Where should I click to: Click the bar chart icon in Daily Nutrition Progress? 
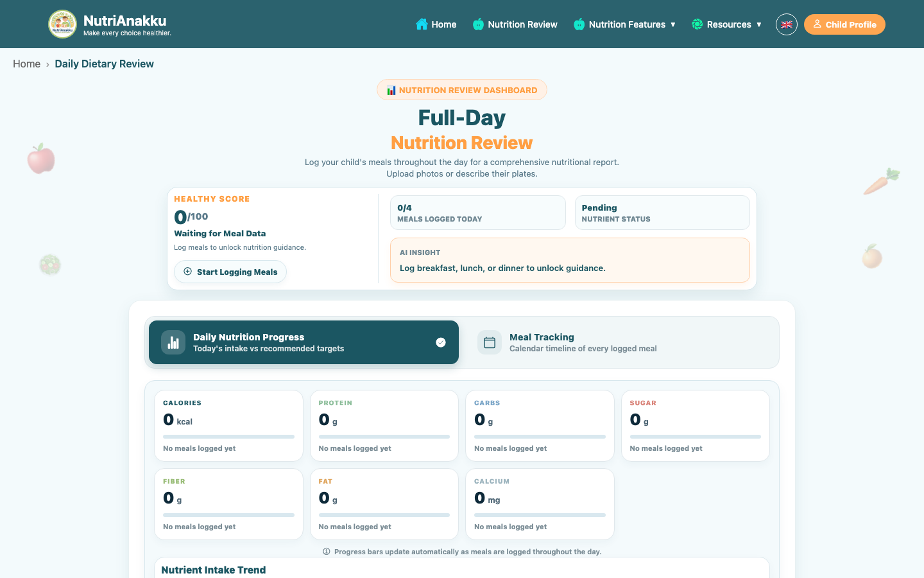click(x=173, y=343)
